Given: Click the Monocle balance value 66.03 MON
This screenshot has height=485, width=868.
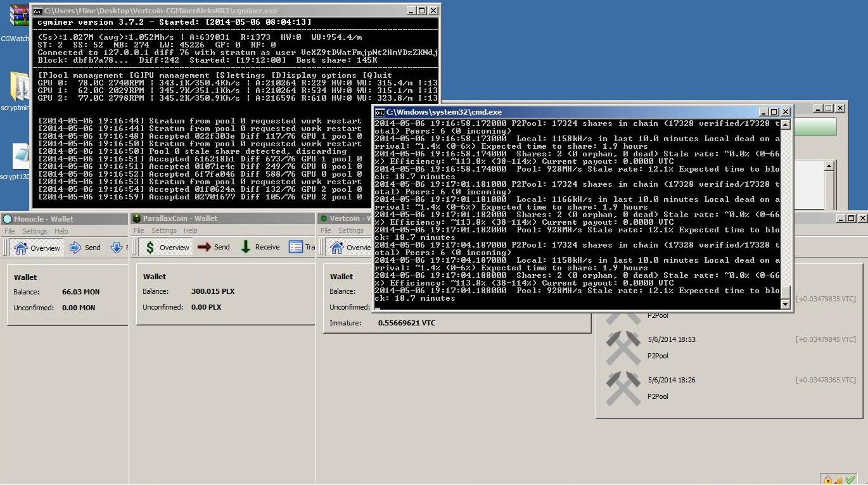Looking at the screenshot, I should coord(80,292).
